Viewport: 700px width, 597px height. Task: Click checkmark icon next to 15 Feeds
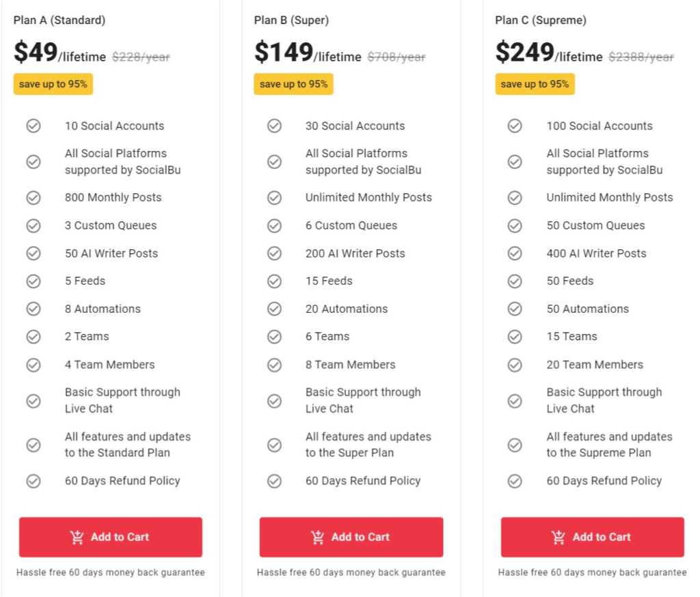[x=274, y=281]
